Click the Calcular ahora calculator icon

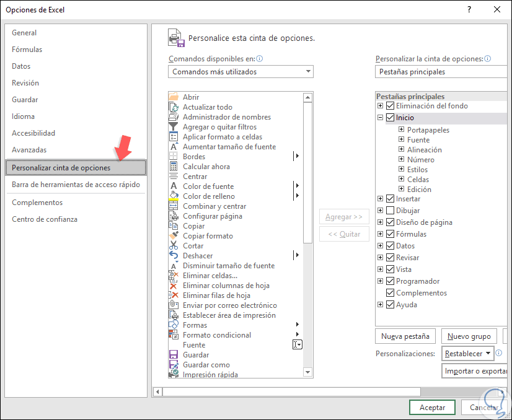click(174, 167)
